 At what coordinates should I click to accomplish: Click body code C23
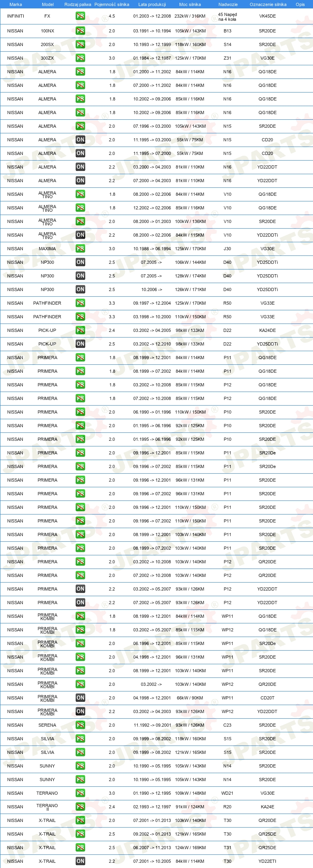[227, 725]
